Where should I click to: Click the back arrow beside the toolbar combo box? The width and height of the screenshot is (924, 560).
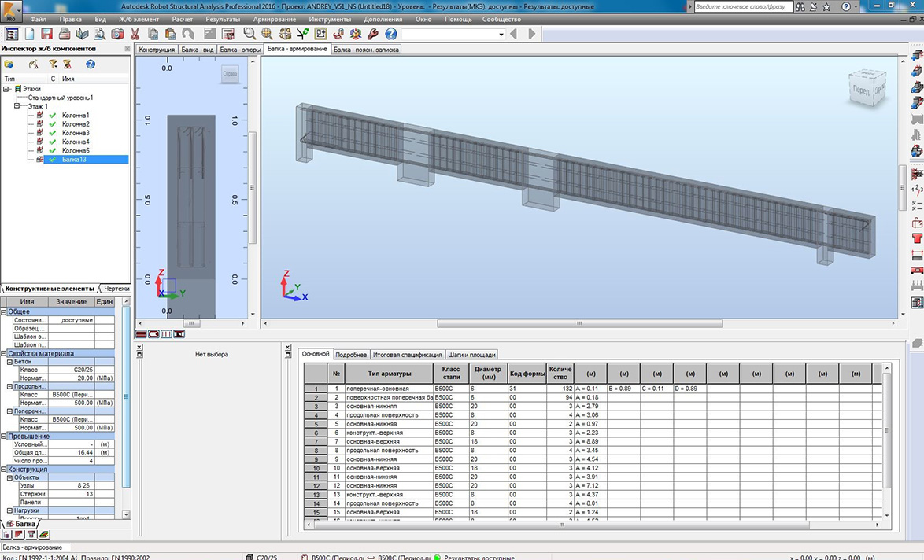(x=513, y=34)
